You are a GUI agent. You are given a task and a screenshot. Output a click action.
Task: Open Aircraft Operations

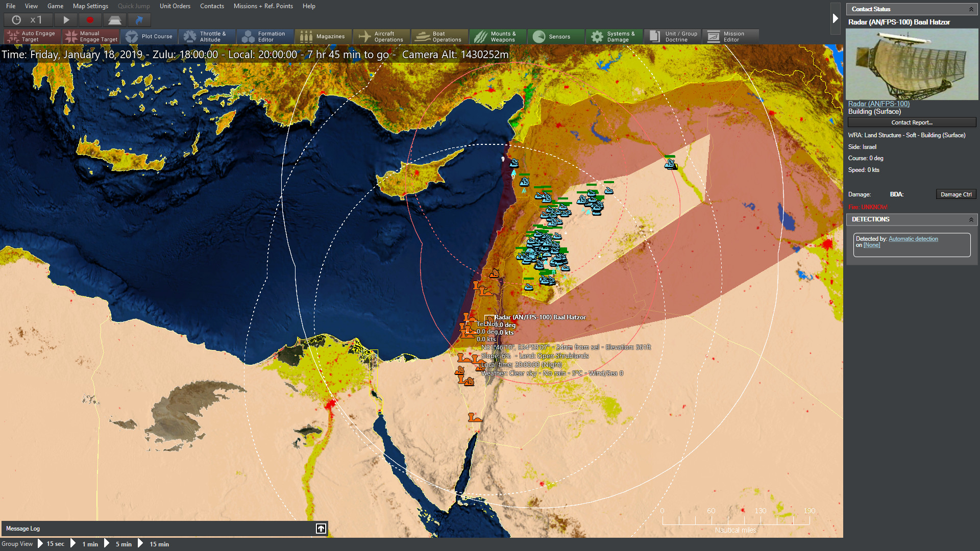point(381,36)
